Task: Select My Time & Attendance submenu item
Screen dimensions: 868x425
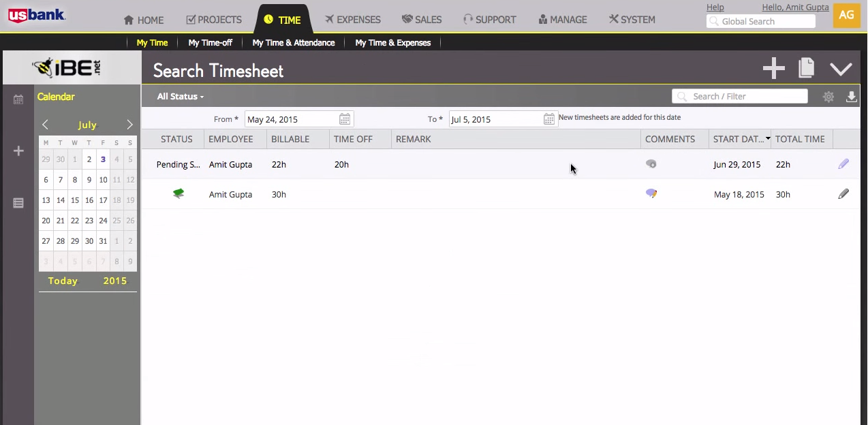Action: 294,43
